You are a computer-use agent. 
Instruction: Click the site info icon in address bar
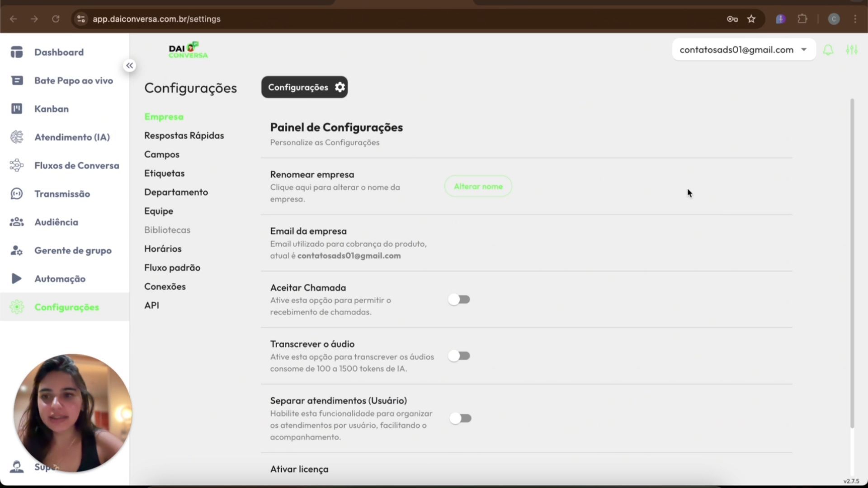click(81, 19)
